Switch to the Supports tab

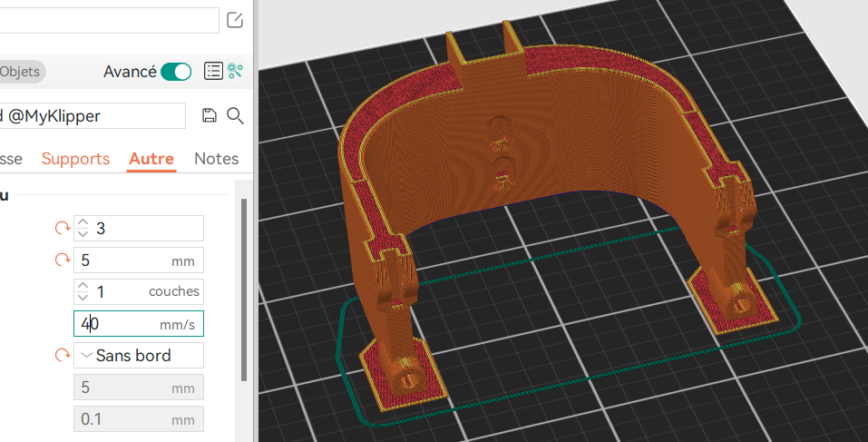75,159
